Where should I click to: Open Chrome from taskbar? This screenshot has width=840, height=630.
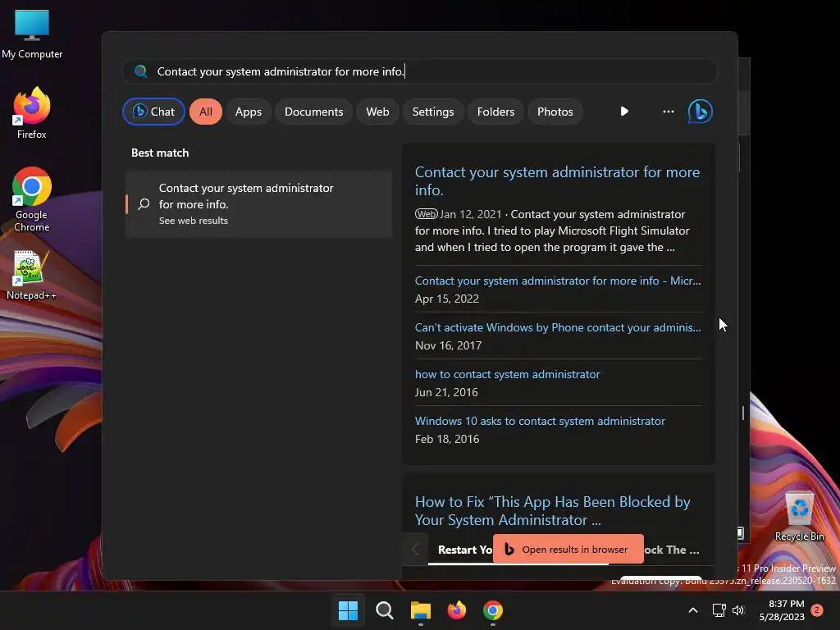click(492, 610)
